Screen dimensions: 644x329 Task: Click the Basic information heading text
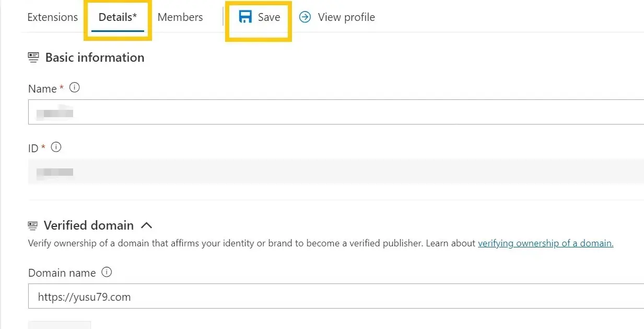click(95, 58)
